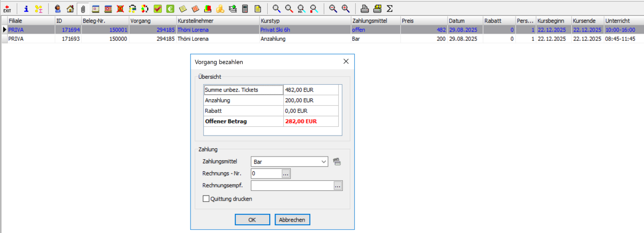This screenshot has width=644, height=233.
Task: Open the calculator toolbar icon
Action: [x=245, y=9]
